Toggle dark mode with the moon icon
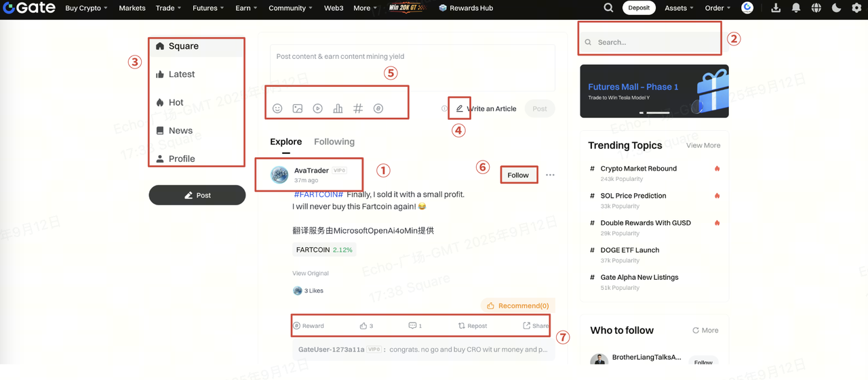This screenshot has height=380, width=868. pyautogui.click(x=836, y=8)
